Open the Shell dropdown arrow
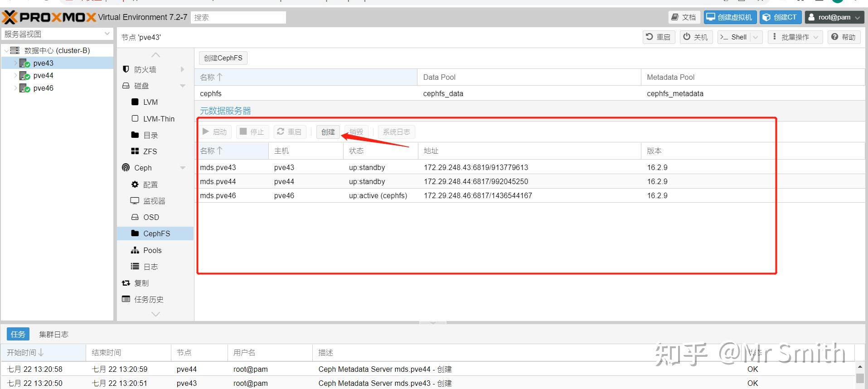868x389 pixels. coord(755,37)
